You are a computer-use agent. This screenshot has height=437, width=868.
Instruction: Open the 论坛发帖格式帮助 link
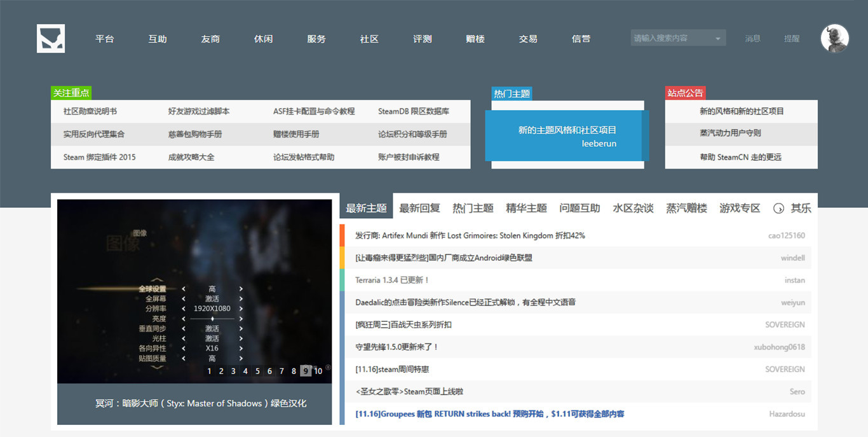point(304,157)
